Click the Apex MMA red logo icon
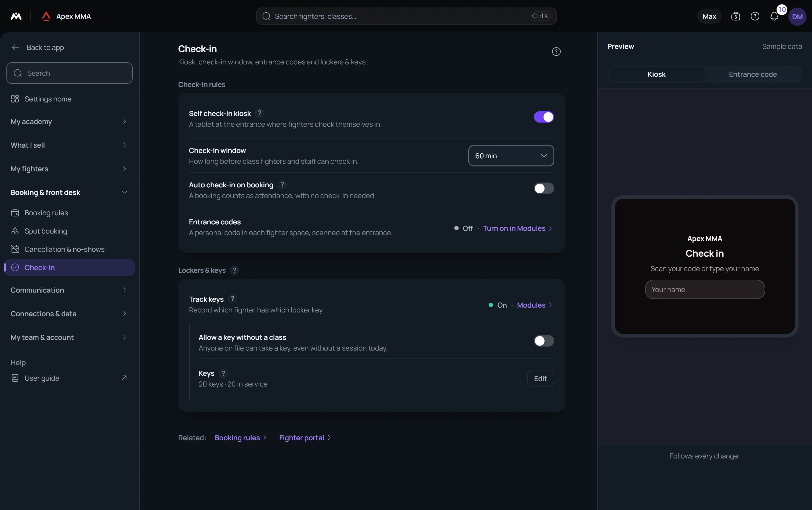Viewport: 812px width, 510px height. (x=46, y=16)
